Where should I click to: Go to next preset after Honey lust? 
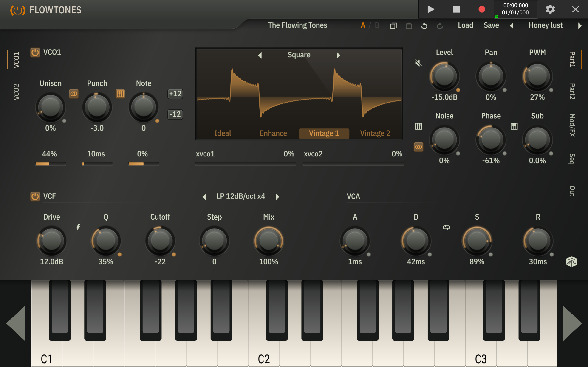(580, 26)
